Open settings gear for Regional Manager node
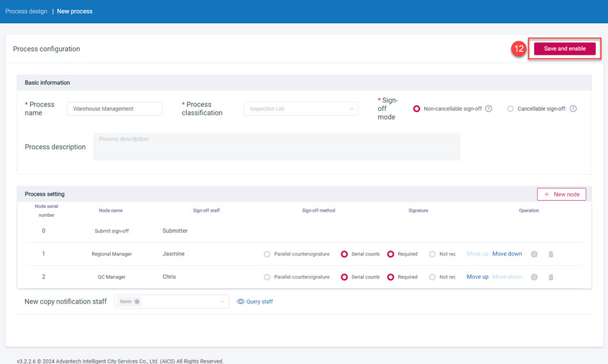Image resolution: width=608 pixels, height=364 pixels. 534,254
